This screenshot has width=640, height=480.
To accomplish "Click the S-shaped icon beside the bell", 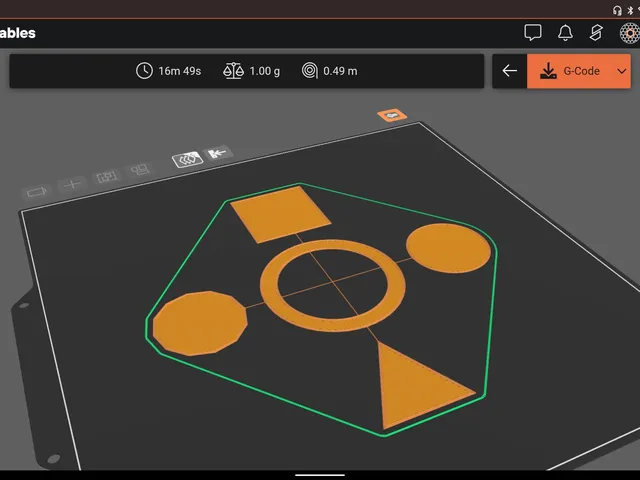I will [x=596, y=33].
